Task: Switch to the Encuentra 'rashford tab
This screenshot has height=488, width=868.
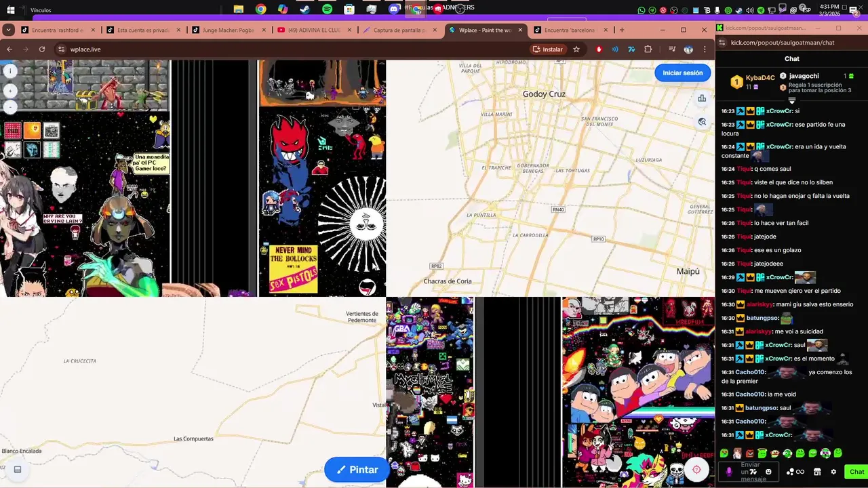Action: click(x=58, y=30)
